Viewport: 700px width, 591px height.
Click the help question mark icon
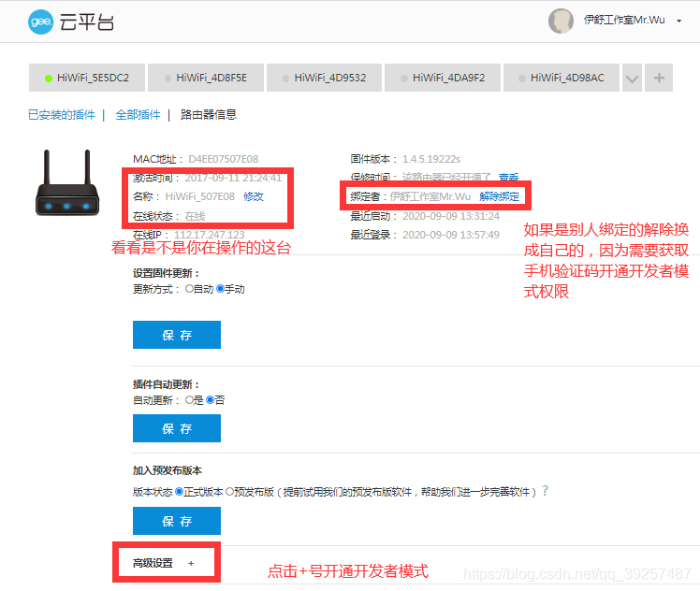[x=545, y=491]
